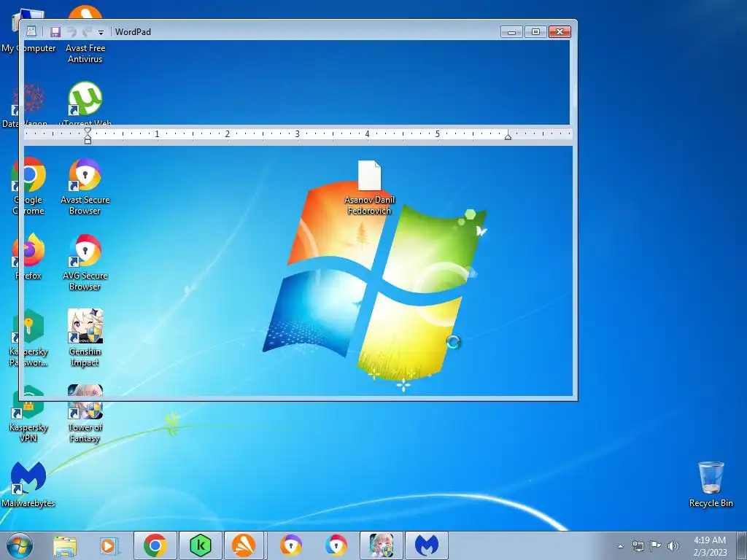Open AVG Secure Browser from the taskbar

336,545
